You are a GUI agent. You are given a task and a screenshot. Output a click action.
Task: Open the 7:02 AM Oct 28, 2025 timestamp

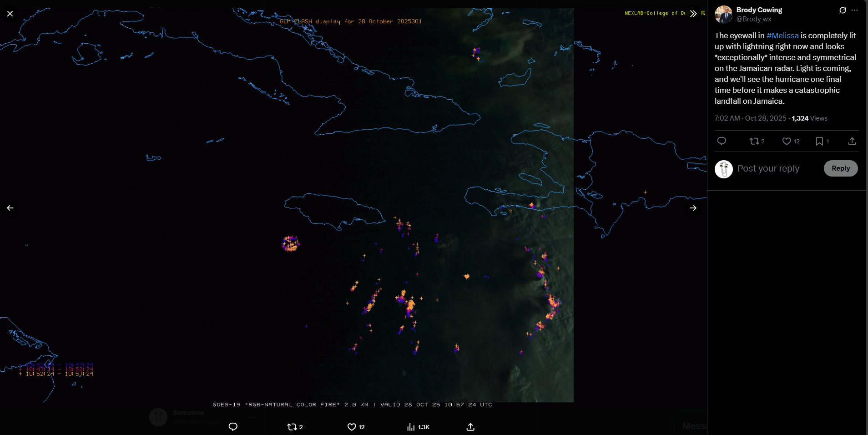tap(750, 118)
